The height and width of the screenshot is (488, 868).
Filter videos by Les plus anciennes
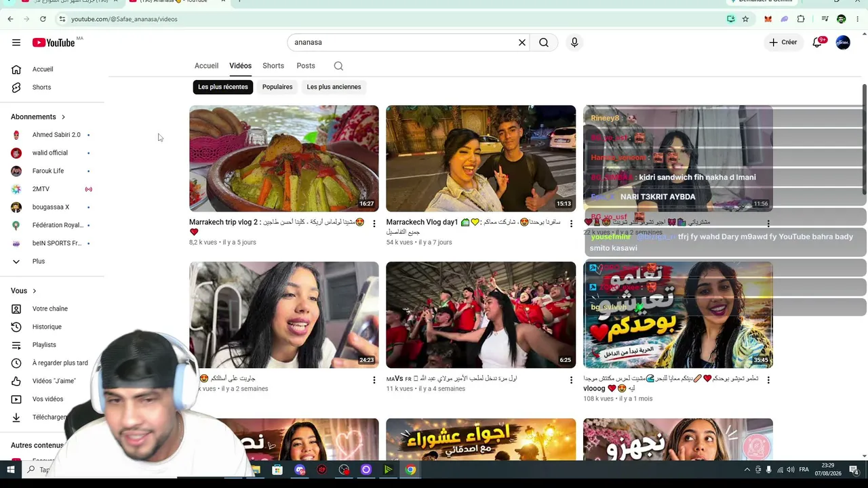pyautogui.click(x=334, y=87)
